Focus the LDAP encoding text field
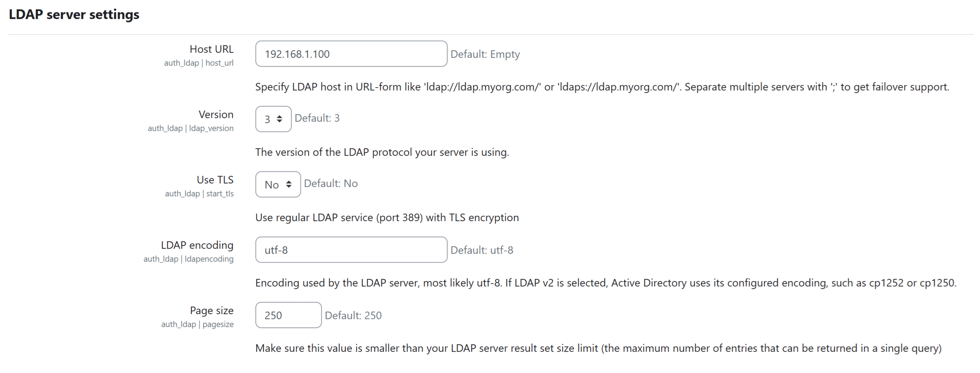 coord(351,250)
